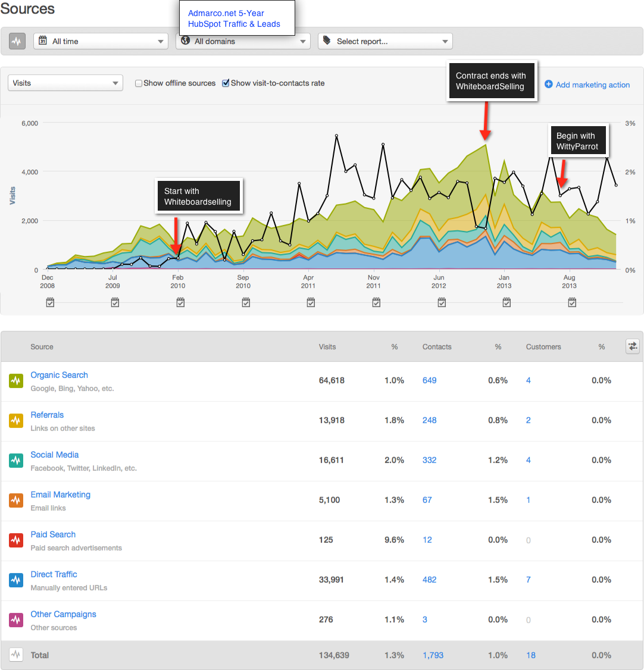Click the Add marketing action link
The width and height of the screenshot is (644, 670).
coord(593,84)
